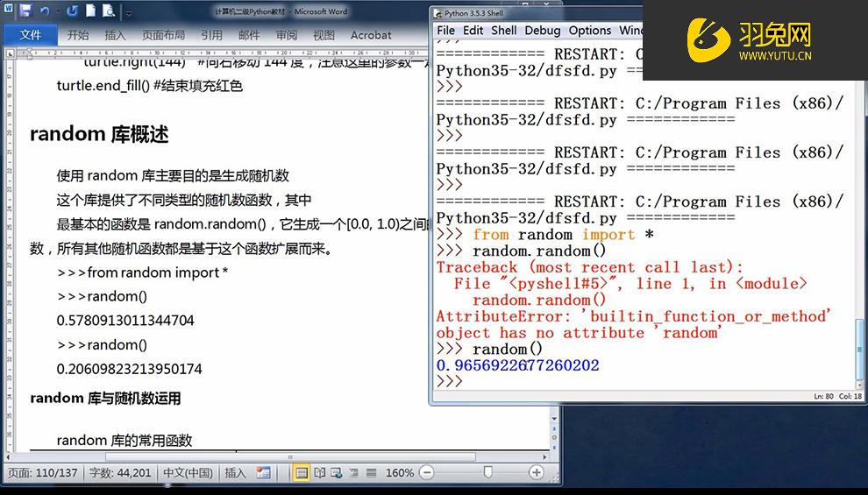Open the Debug menu in Python Shell
This screenshot has width=868, height=495.
pos(543,31)
